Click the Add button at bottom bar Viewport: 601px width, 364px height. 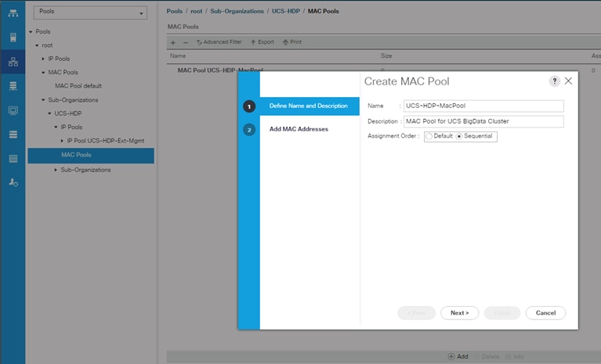pyautogui.click(x=458, y=356)
